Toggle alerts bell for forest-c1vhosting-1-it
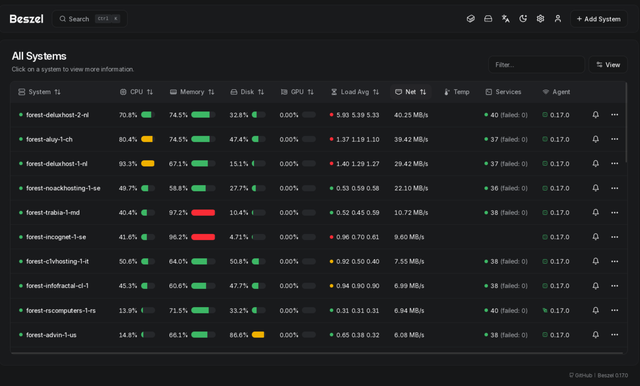640x386 pixels. pos(596,261)
